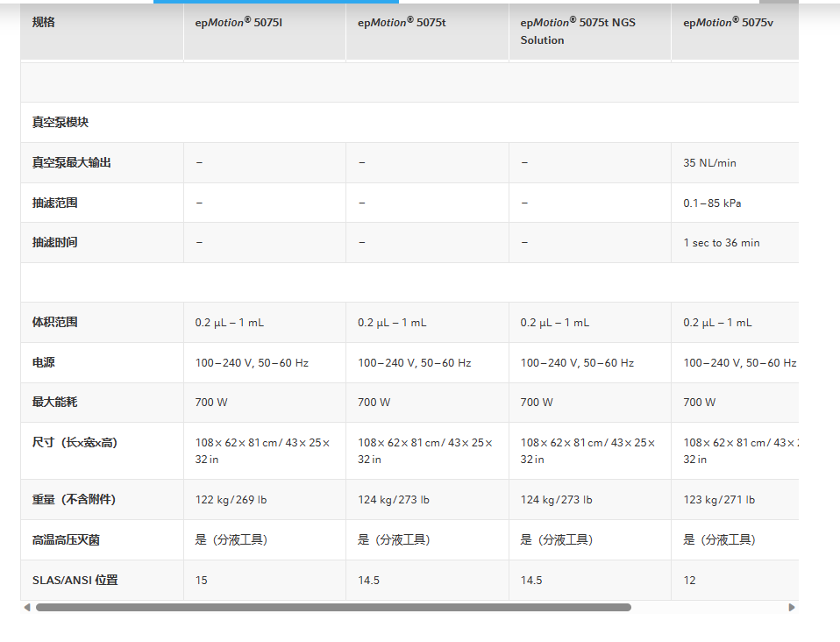Click the 700 W value for epMotion 5075t

[x=374, y=403]
